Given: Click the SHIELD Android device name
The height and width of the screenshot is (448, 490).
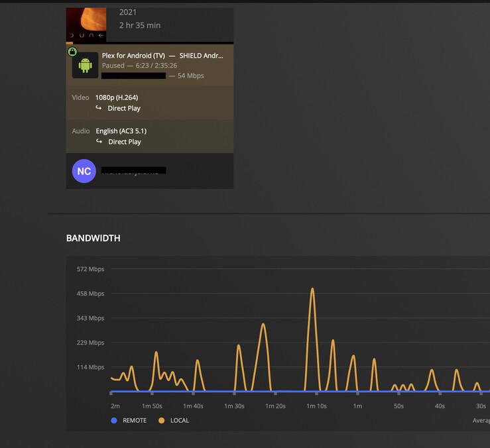Looking at the screenshot, I should (x=201, y=56).
